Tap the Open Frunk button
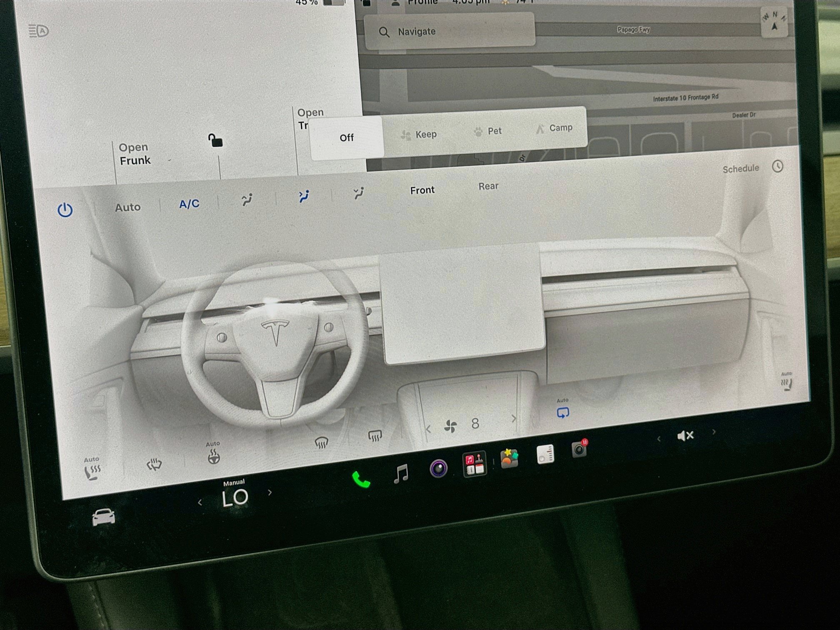This screenshot has width=840, height=630. [x=135, y=154]
